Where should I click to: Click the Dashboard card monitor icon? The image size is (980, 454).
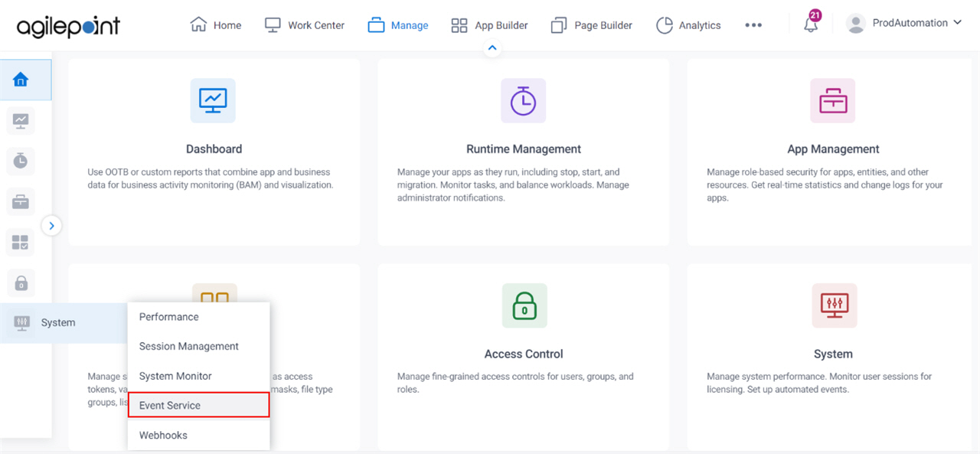tap(213, 100)
